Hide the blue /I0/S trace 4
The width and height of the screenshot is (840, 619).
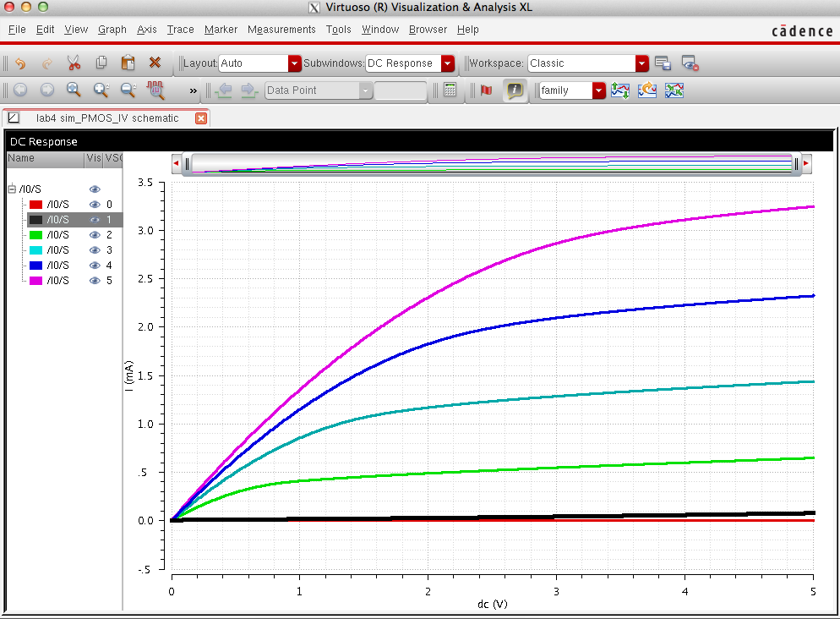pos(95,266)
